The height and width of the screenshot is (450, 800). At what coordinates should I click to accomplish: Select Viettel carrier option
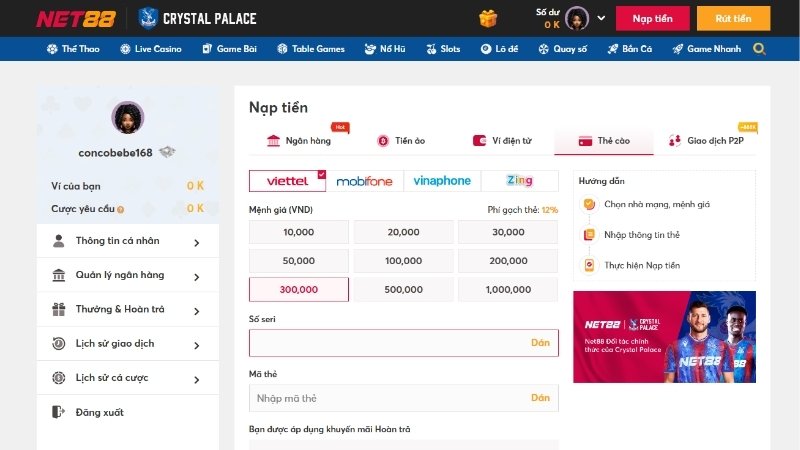coord(287,181)
